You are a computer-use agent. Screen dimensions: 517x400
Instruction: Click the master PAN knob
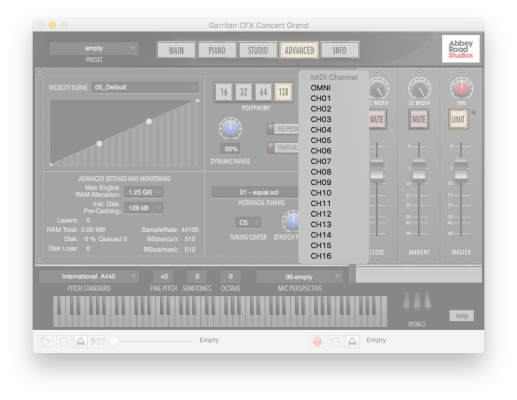click(x=461, y=89)
